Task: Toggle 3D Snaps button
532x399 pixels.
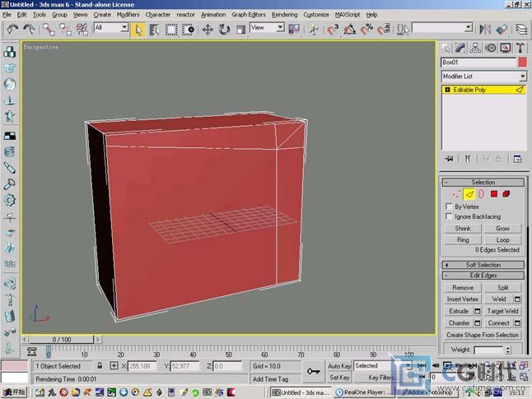Action: click(x=333, y=30)
